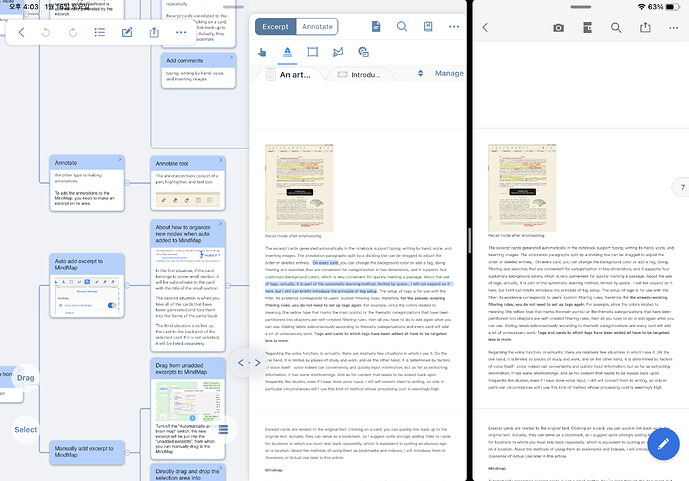Tap the multitasking handle atop right window

pos(580,7)
